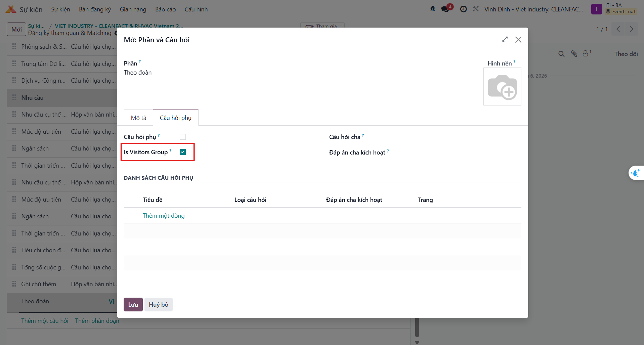644x345 pixels.
Task: Open the debug bug icon menu
Action: pyautogui.click(x=432, y=9)
